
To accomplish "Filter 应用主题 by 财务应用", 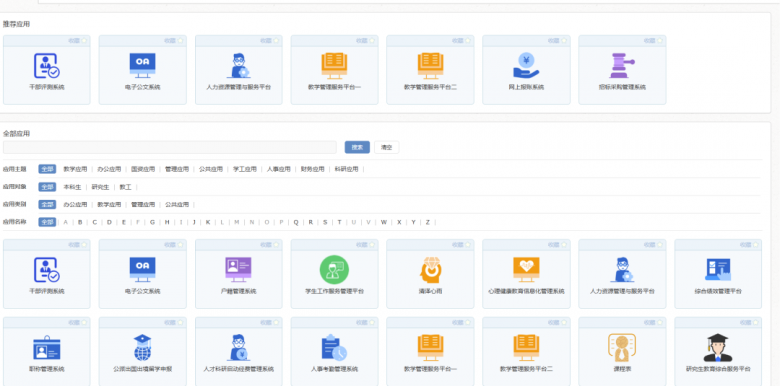I will (312, 169).
